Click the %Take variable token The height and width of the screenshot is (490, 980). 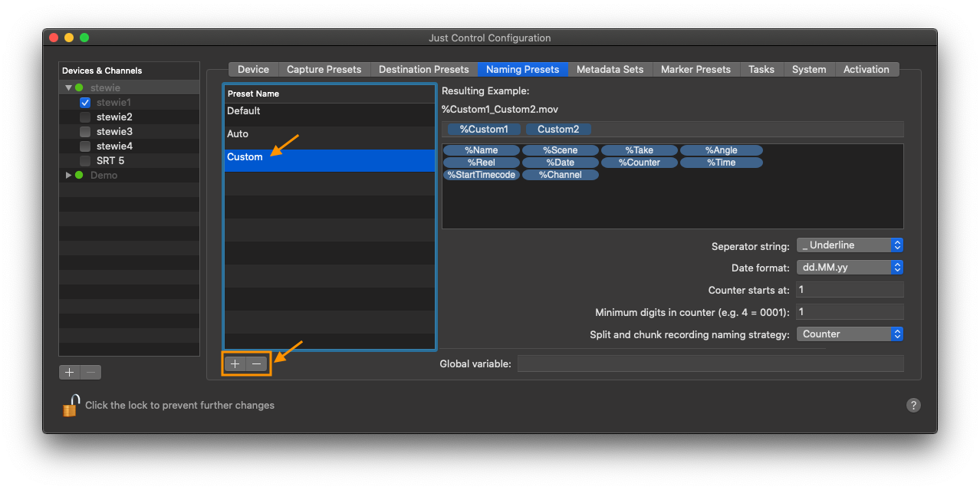point(640,150)
